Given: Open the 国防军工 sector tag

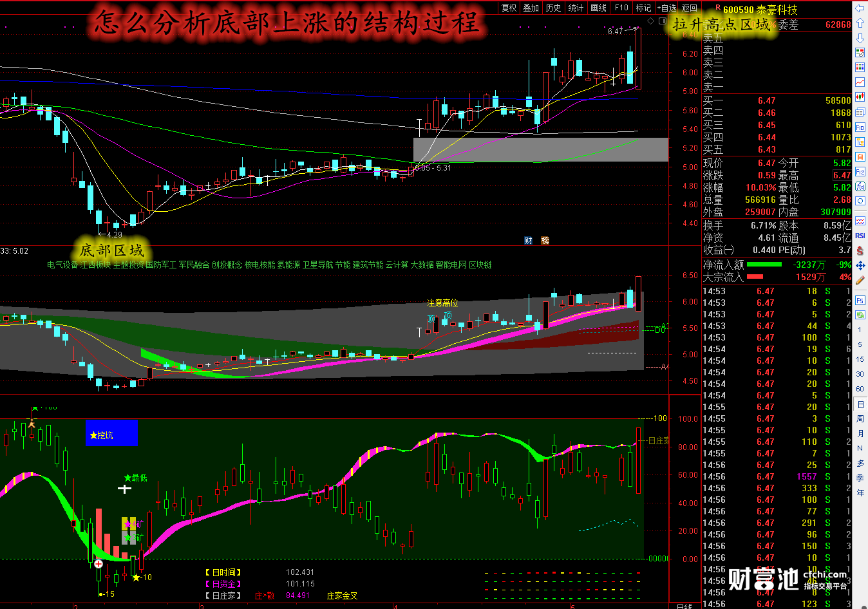Looking at the screenshot, I should (x=161, y=265).
